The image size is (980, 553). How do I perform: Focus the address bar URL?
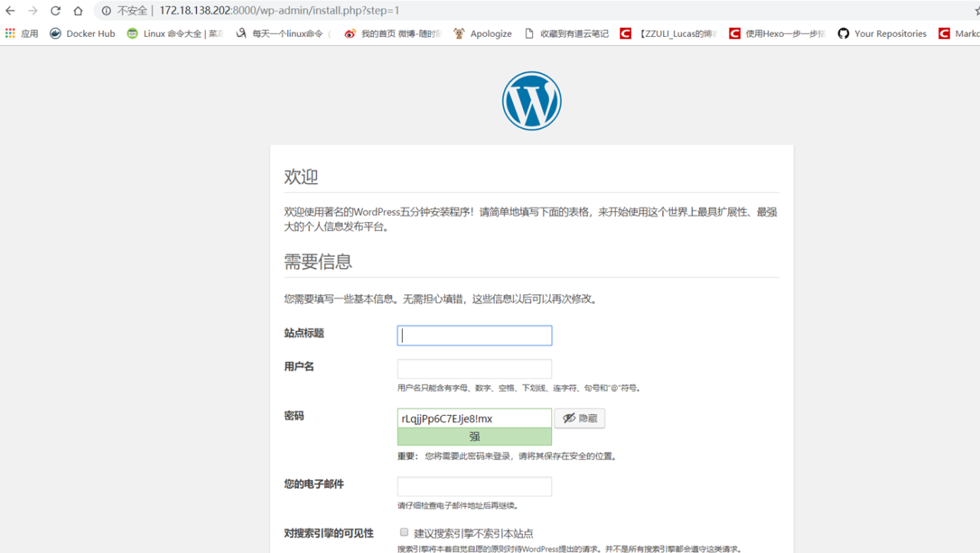(x=279, y=11)
